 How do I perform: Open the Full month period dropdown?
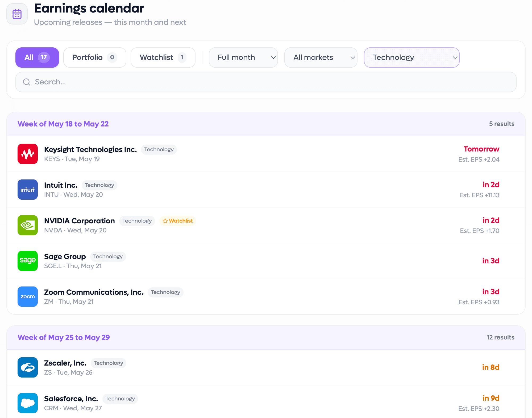243,58
